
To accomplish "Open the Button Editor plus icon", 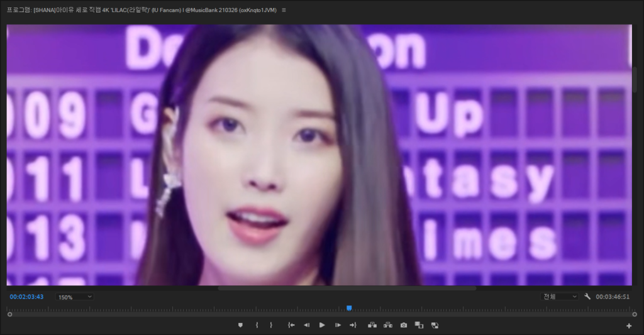I will tap(629, 326).
